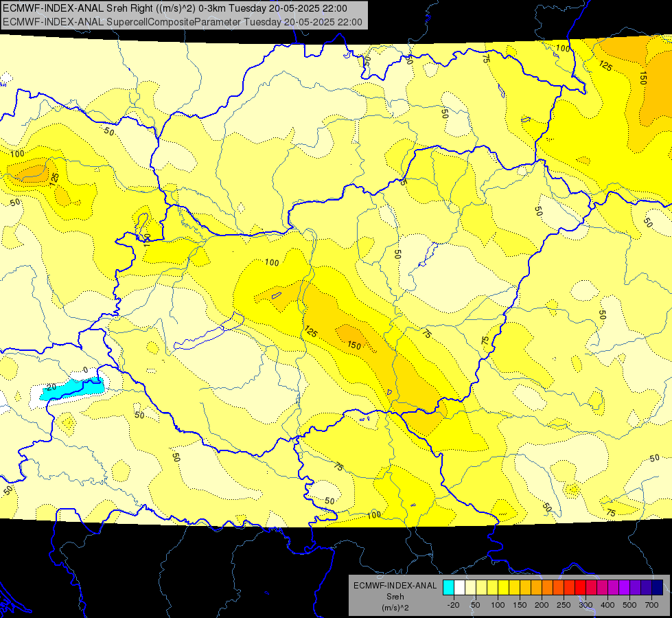
Task: Click the legend tick label '700'
Action: (x=651, y=605)
